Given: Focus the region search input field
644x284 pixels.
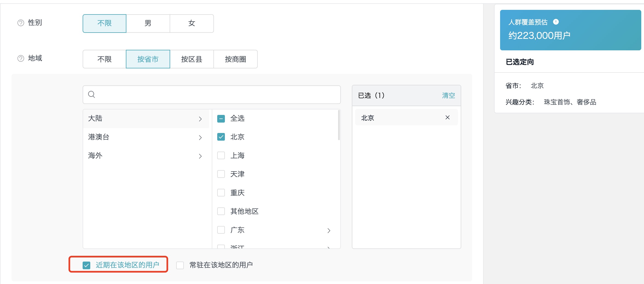Looking at the screenshot, I should pos(212,95).
